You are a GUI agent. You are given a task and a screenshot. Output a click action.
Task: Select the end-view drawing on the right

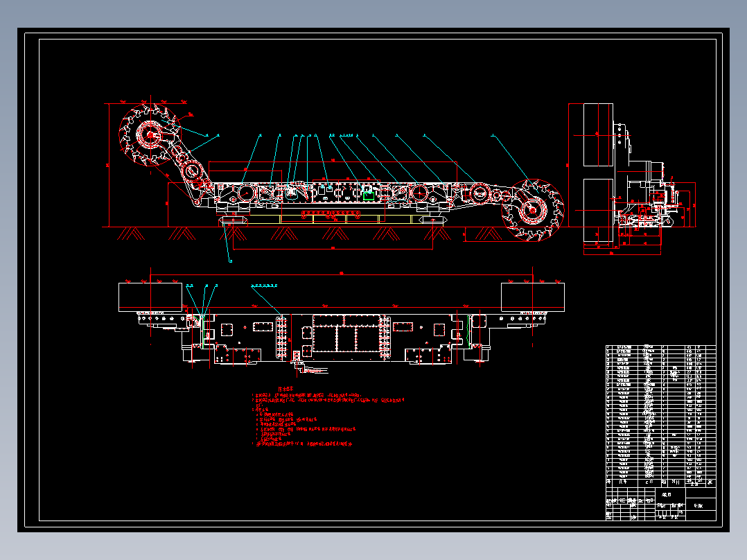pos(632,179)
